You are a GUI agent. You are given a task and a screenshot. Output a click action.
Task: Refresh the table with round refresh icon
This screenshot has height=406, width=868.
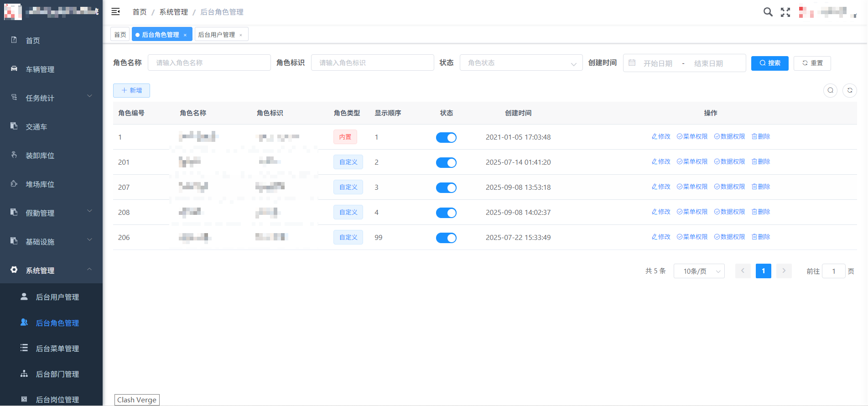click(x=850, y=90)
